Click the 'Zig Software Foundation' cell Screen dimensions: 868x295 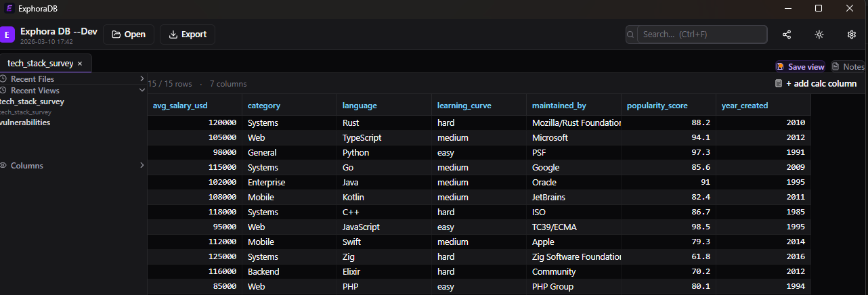click(x=574, y=257)
